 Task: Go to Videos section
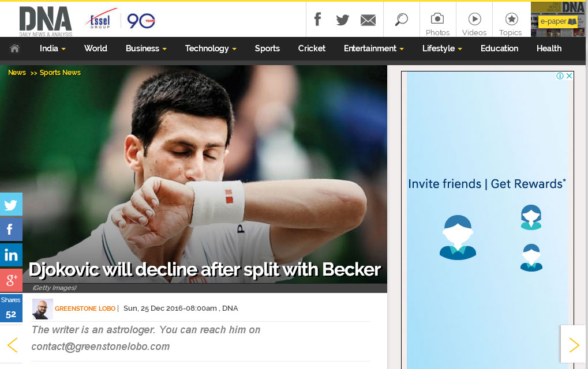click(x=474, y=24)
